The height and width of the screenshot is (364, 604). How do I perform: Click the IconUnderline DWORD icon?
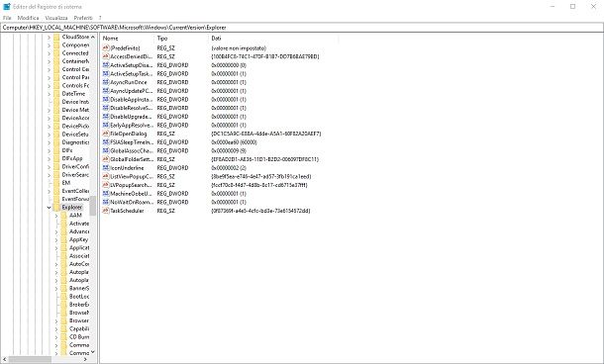106,168
